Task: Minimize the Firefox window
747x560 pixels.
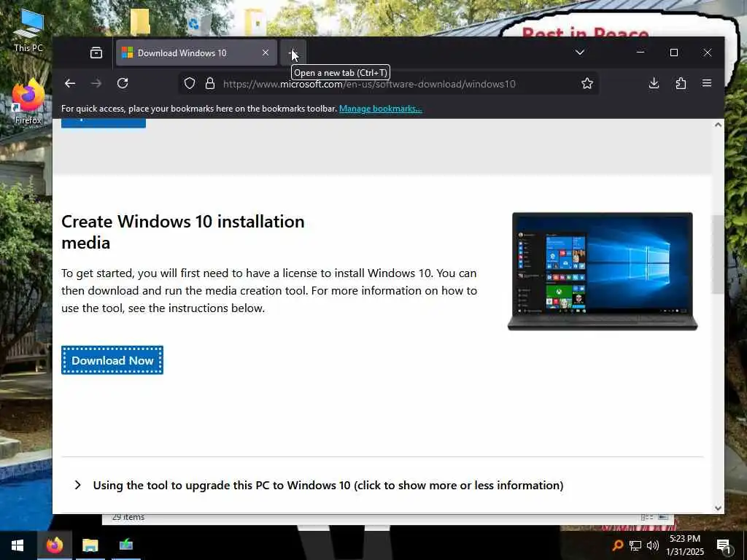Action: [640, 52]
